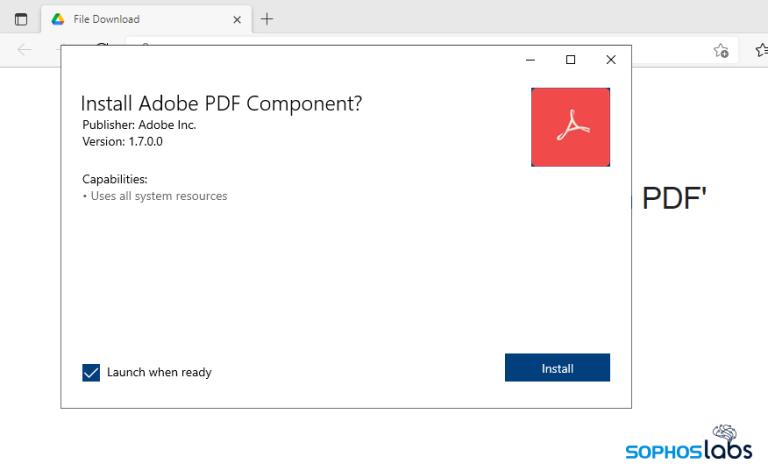768x471 pixels.
Task: Go back in browser history
Action: pos(24,49)
